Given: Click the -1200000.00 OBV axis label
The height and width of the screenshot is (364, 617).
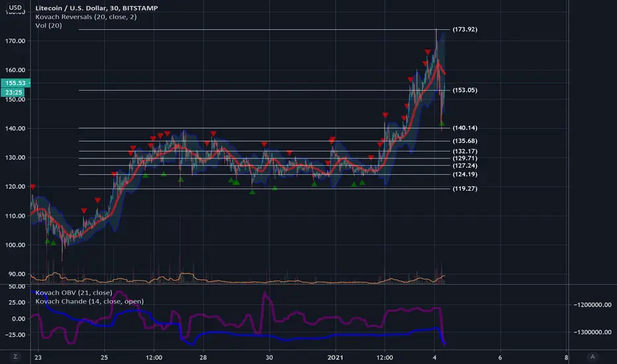Looking at the screenshot, I should [x=593, y=305].
